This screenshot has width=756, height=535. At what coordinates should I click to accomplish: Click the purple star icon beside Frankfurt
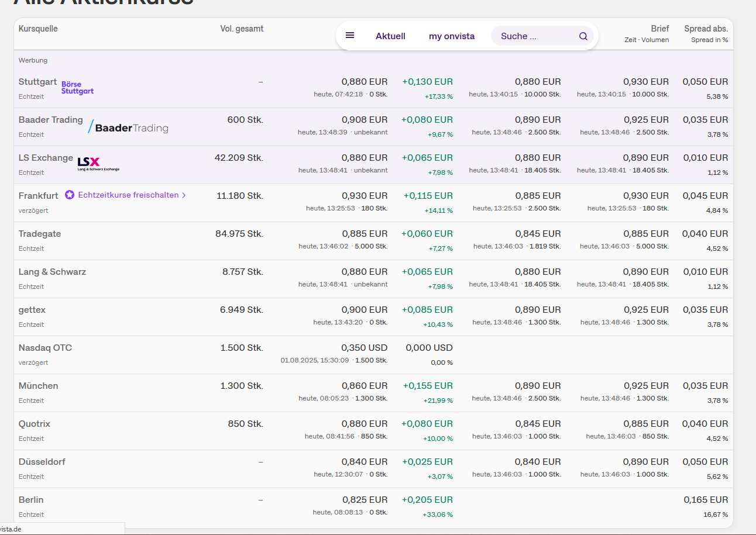pyautogui.click(x=70, y=195)
